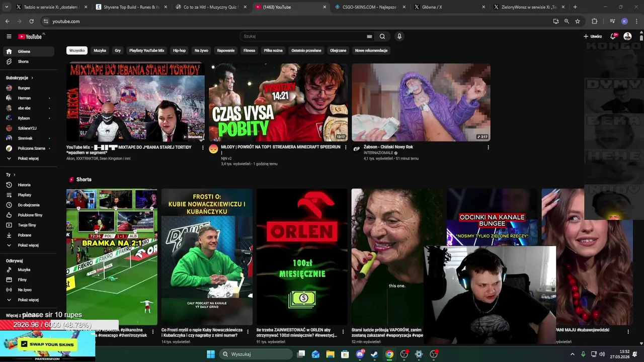The image size is (644, 362).
Task: Open INTERNAZIOMALE channel link
Action: pyautogui.click(x=378, y=153)
